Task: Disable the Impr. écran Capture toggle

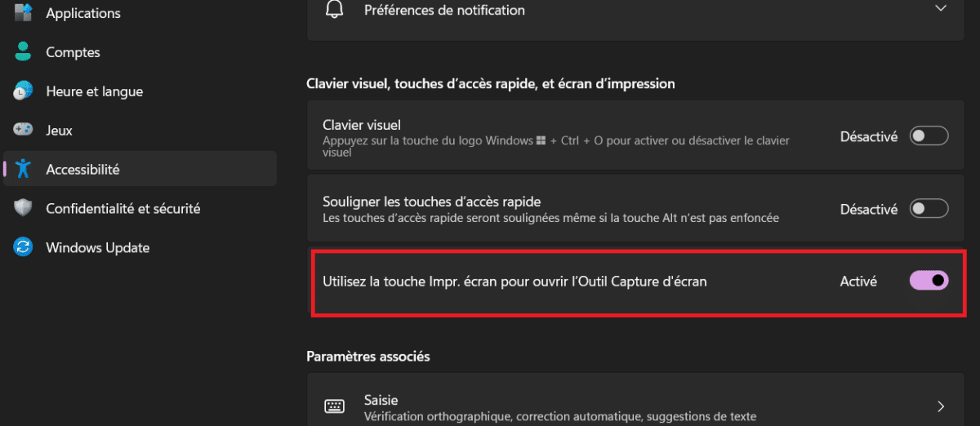Action: click(x=929, y=281)
